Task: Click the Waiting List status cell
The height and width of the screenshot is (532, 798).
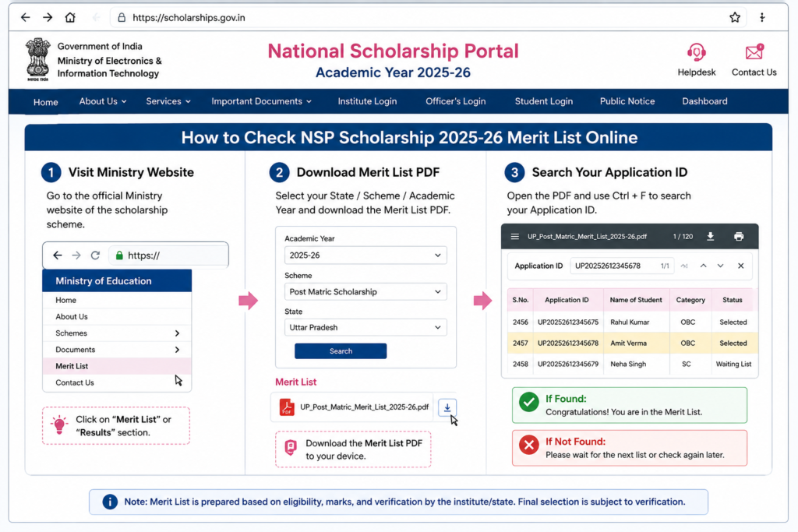Action: (733, 365)
